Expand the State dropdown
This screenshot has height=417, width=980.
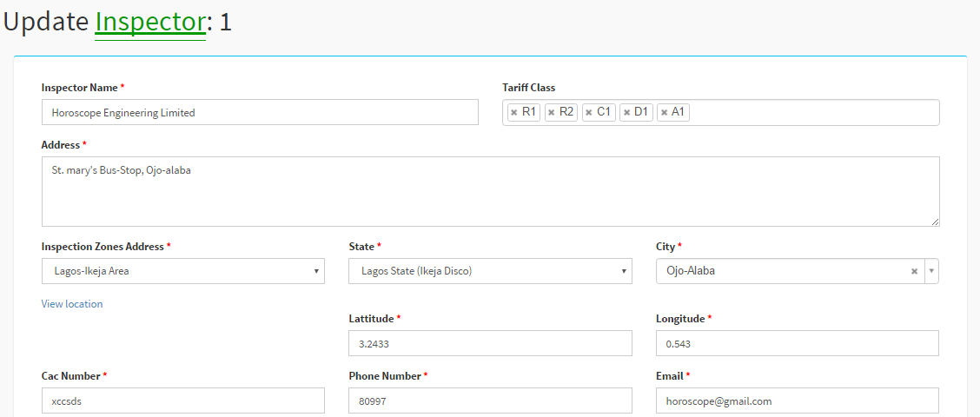(x=490, y=271)
